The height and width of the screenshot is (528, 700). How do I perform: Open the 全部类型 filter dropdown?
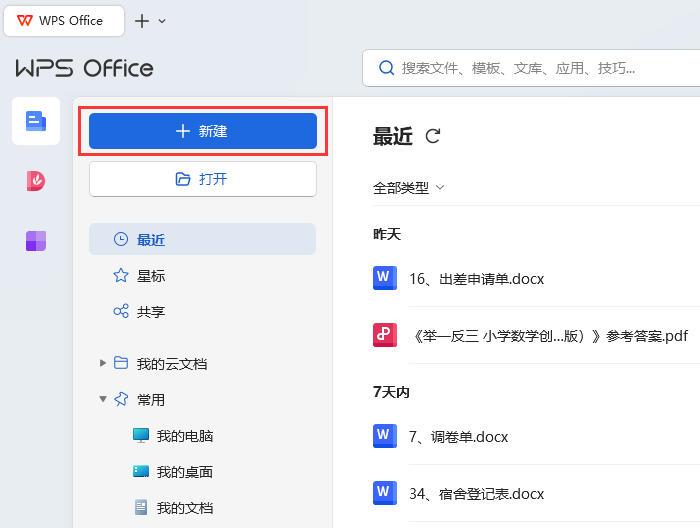coord(408,187)
